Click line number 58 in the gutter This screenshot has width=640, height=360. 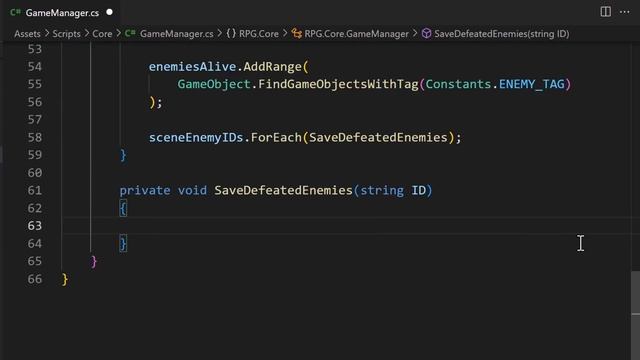35,138
